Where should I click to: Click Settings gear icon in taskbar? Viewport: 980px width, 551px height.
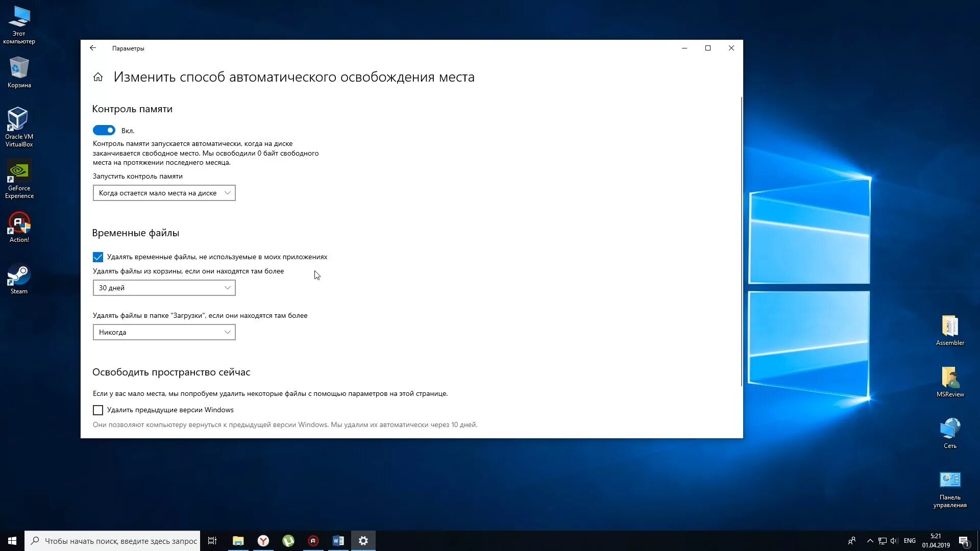(x=363, y=540)
